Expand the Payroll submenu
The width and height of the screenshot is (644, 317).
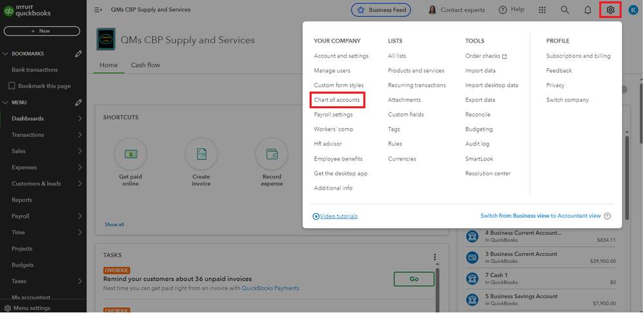[80, 216]
